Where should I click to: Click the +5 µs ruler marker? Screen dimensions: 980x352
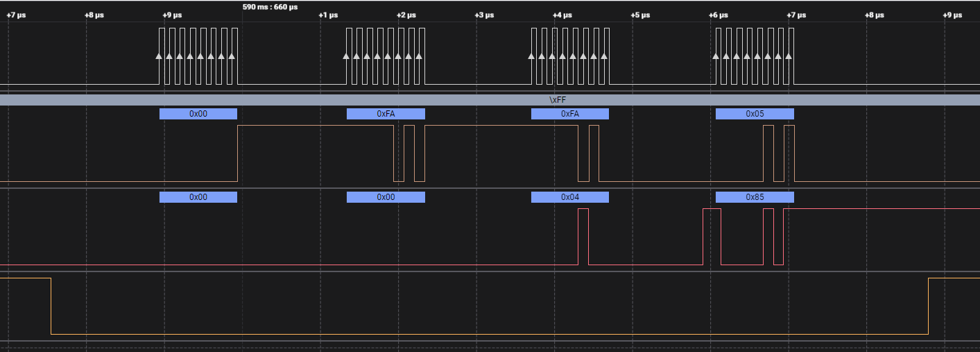pyautogui.click(x=640, y=15)
